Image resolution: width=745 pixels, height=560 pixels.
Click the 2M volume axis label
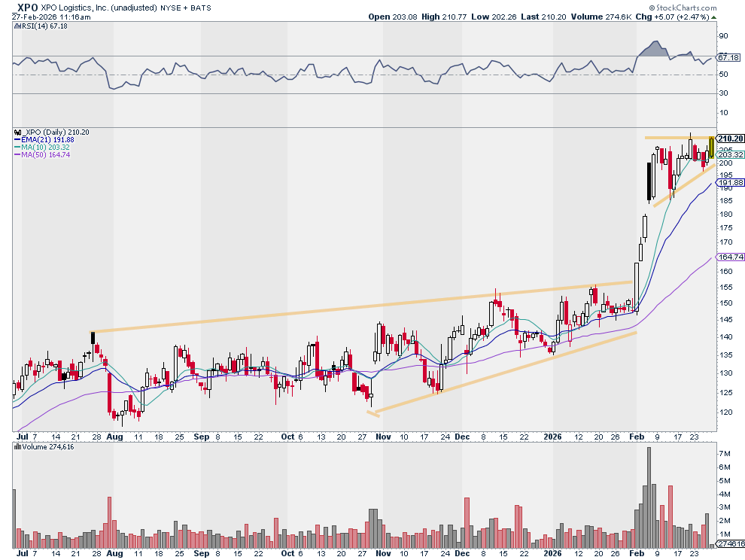point(725,521)
